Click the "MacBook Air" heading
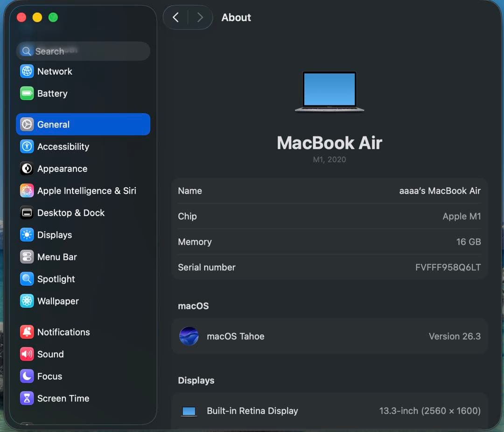The width and height of the screenshot is (504, 432). coord(329,143)
